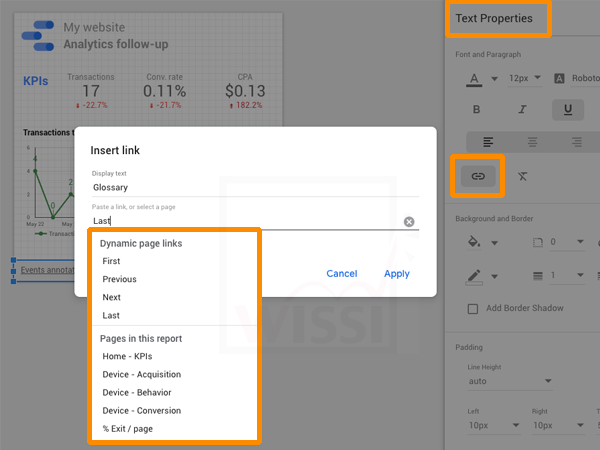Click the My website title text
The width and height of the screenshot is (600, 450).
tap(94, 28)
